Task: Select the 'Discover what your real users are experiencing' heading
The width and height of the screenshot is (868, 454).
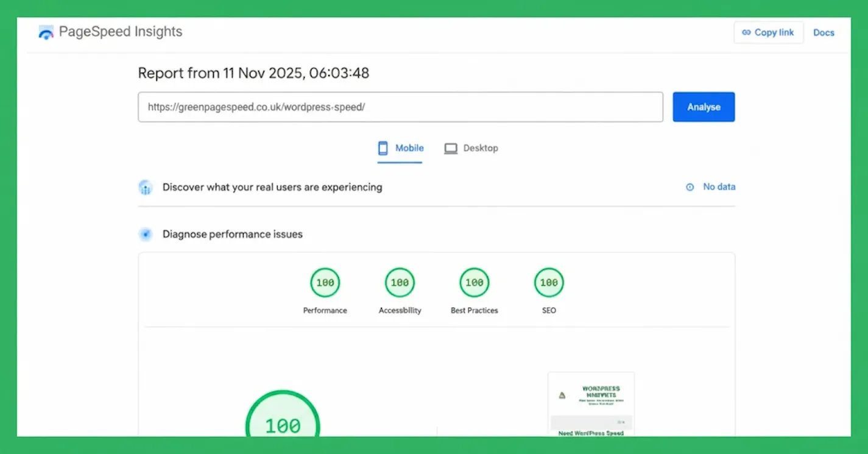Action: pyautogui.click(x=272, y=187)
